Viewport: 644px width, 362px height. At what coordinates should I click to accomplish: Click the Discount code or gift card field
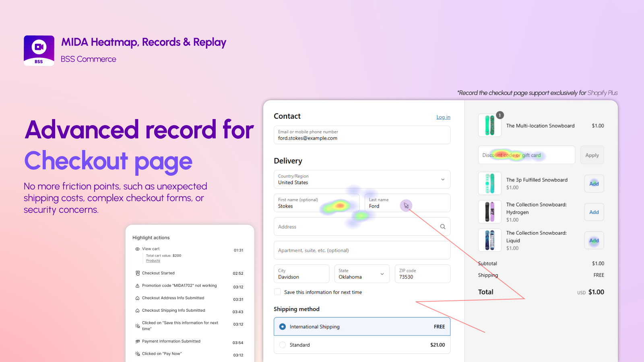click(526, 155)
